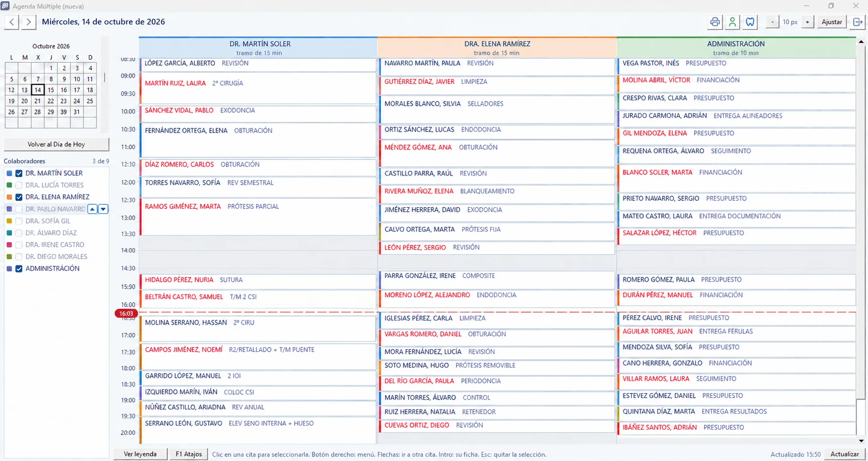Viewport: 868px width, 461px height.
Task: Select appointment SERRANO LEÓN, GUSTAVO
Action: pyautogui.click(x=258, y=430)
